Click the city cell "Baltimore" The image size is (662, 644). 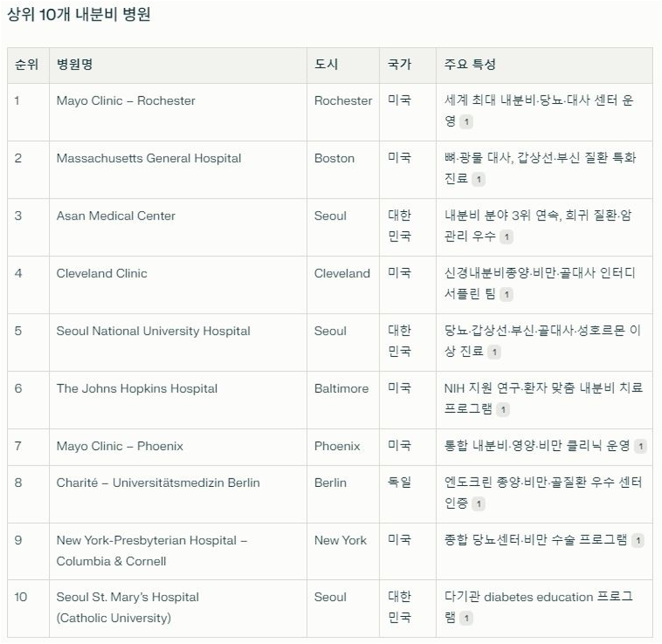point(341,388)
